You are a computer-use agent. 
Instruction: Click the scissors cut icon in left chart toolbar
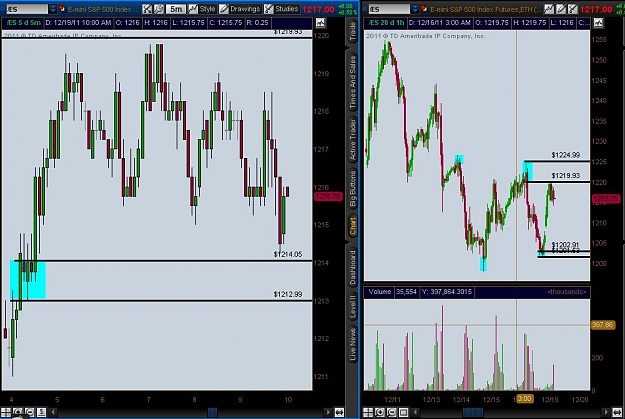[x=147, y=9]
